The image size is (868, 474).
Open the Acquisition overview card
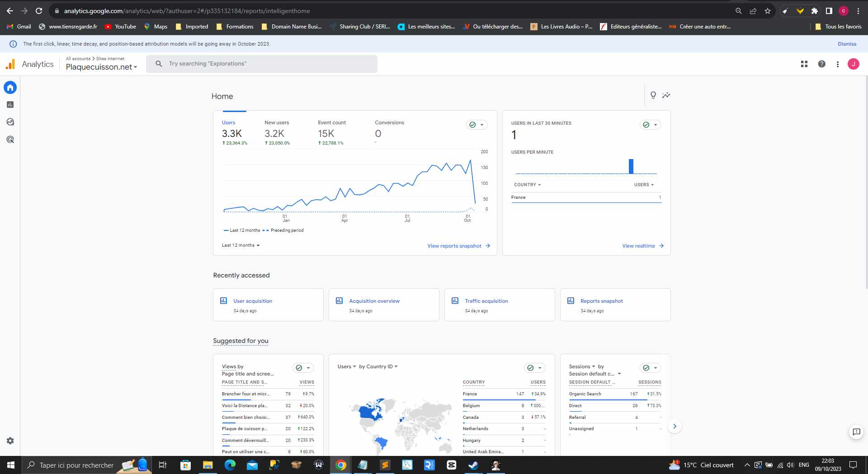[x=384, y=305]
